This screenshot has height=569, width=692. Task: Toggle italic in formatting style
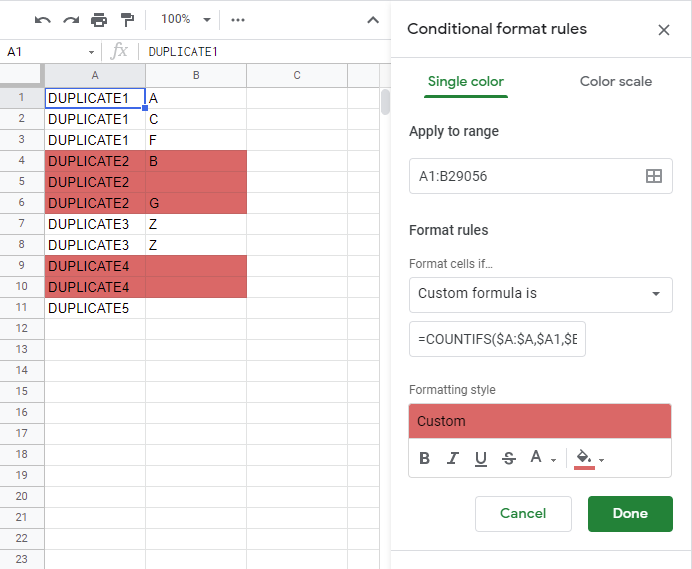[x=453, y=458]
